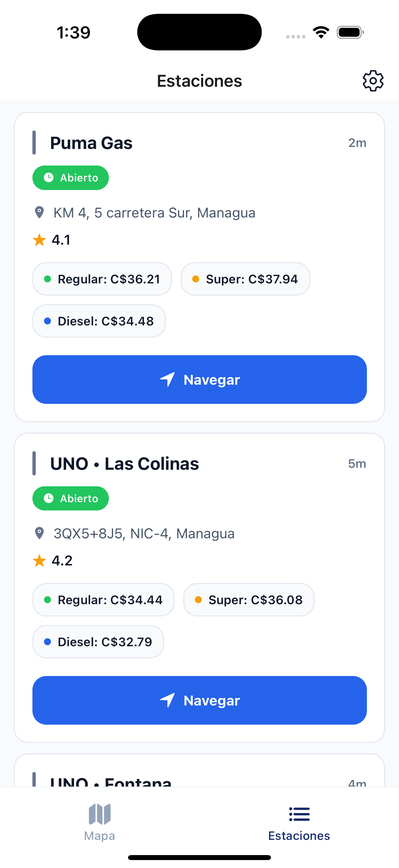Image resolution: width=399 pixels, height=868 pixels.
Task: Select Puma Gas Super C$37.94 chip
Action: click(245, 279)
